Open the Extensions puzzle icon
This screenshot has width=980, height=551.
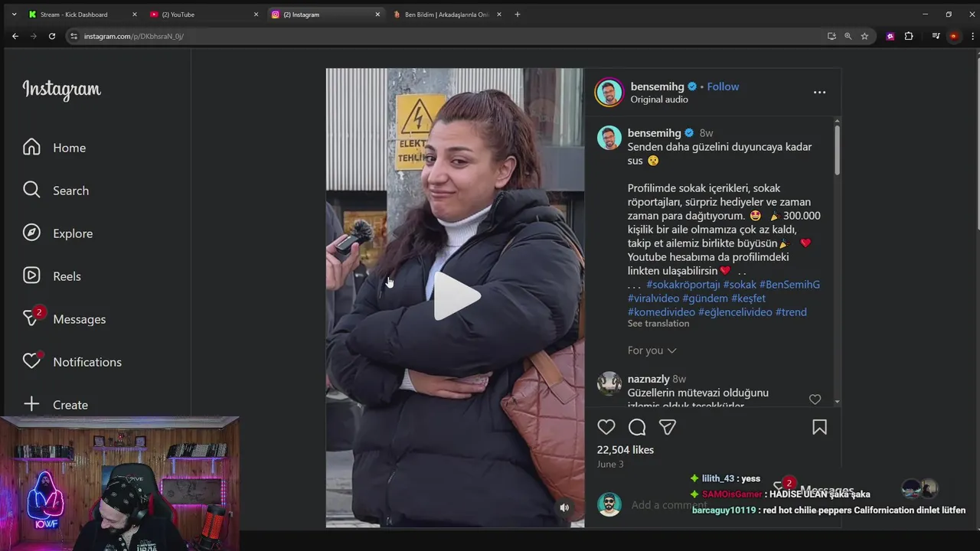click(x=909, y=36)
